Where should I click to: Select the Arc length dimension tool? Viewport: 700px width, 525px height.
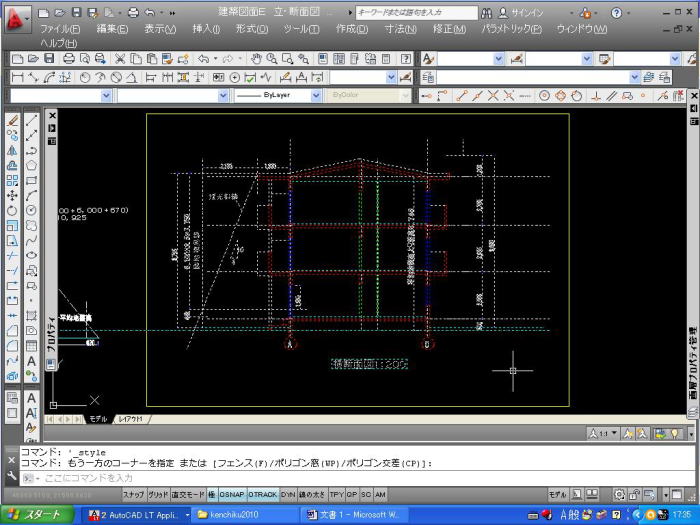(x=49, y=78)
